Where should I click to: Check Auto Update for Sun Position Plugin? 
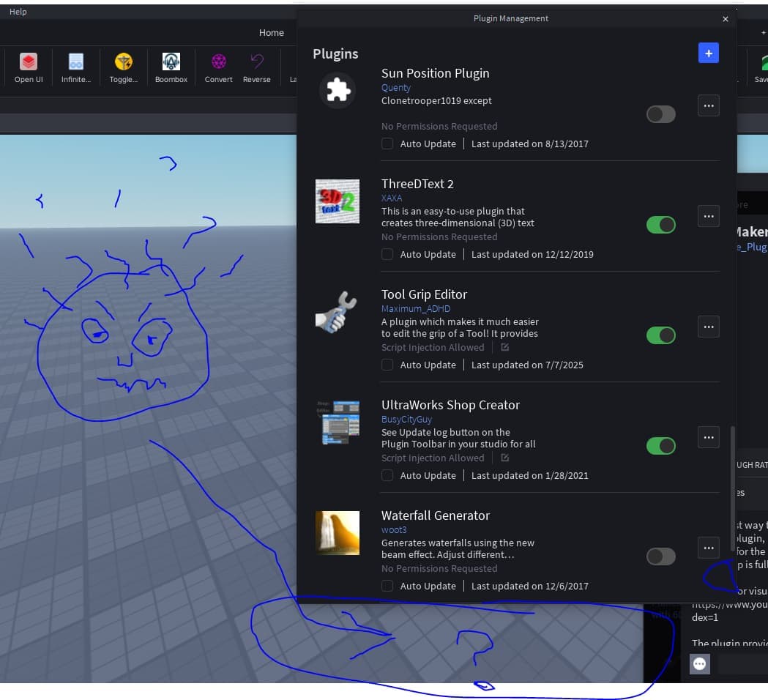pyautogui.click(x=387, y=144)
